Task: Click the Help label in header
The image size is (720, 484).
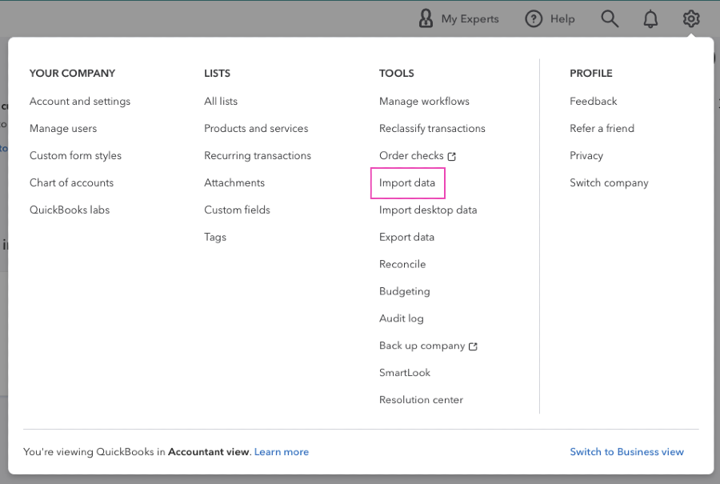Action: [x=562, y=19]
